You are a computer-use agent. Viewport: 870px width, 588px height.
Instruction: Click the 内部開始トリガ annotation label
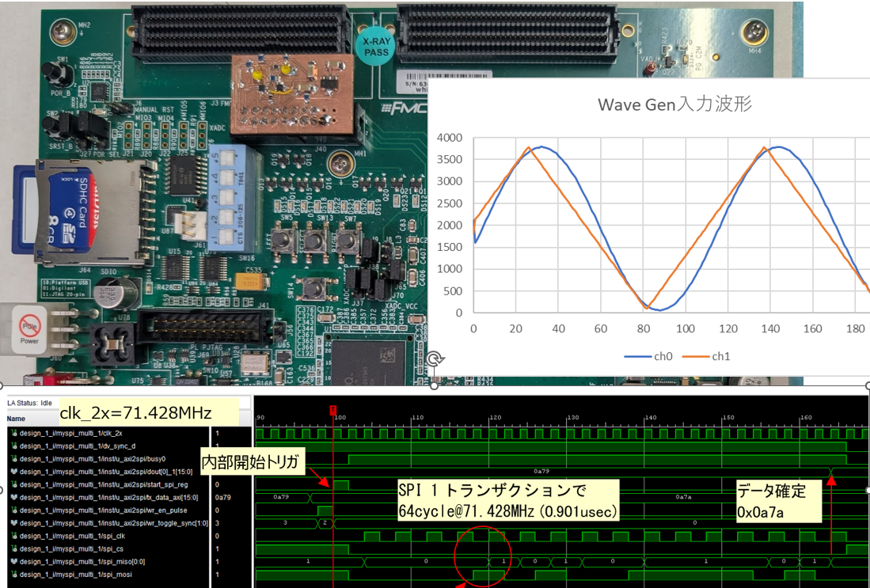(x=252, y=463)
